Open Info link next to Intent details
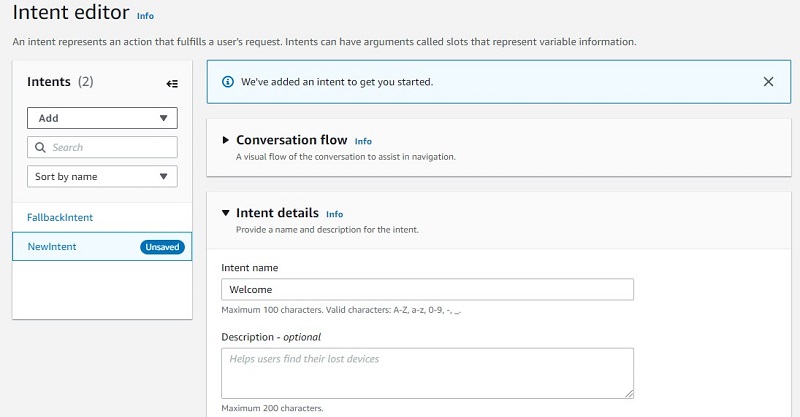Screen dimensions: 800x417 (335, 214)
